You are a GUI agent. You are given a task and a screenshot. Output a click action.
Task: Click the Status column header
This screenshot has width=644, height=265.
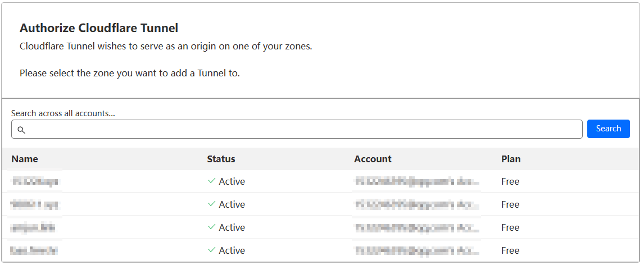click(x=221, y=159)
